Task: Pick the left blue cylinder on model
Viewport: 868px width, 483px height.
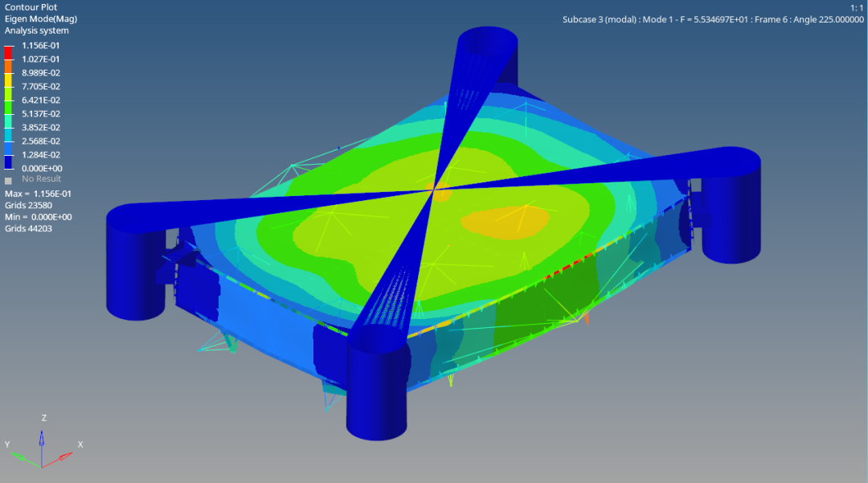Action: (136, 262)
